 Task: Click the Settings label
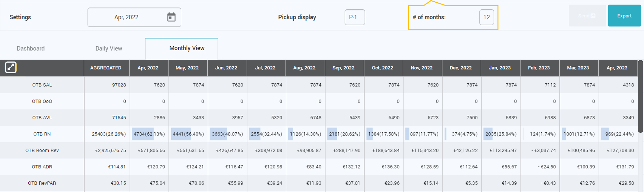20,17
